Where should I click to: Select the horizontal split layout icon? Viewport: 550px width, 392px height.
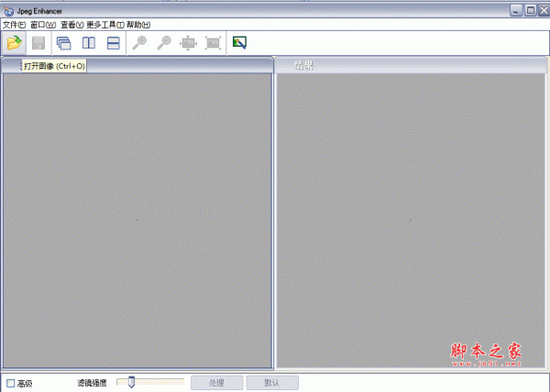point(114,43)
